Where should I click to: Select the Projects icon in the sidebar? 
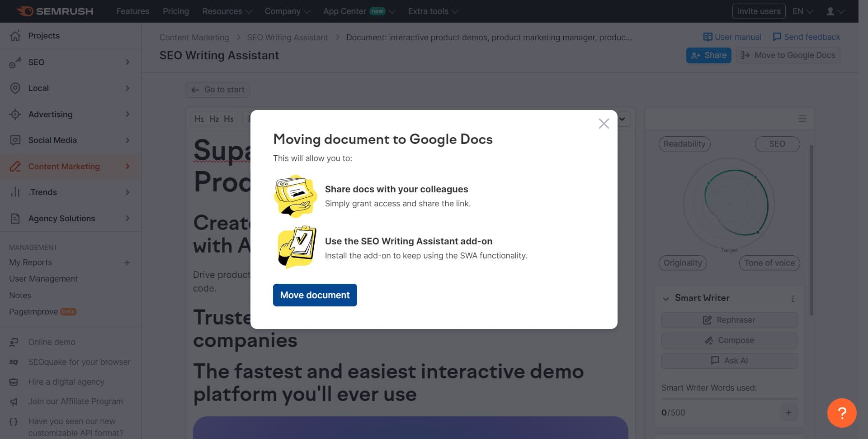[x=15, y=35]
